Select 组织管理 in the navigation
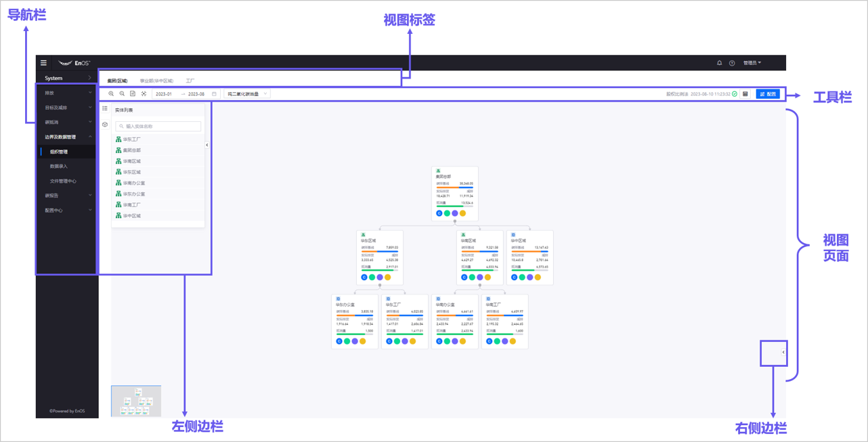Viewport: 868px width, 442px height. coord(67,152)
